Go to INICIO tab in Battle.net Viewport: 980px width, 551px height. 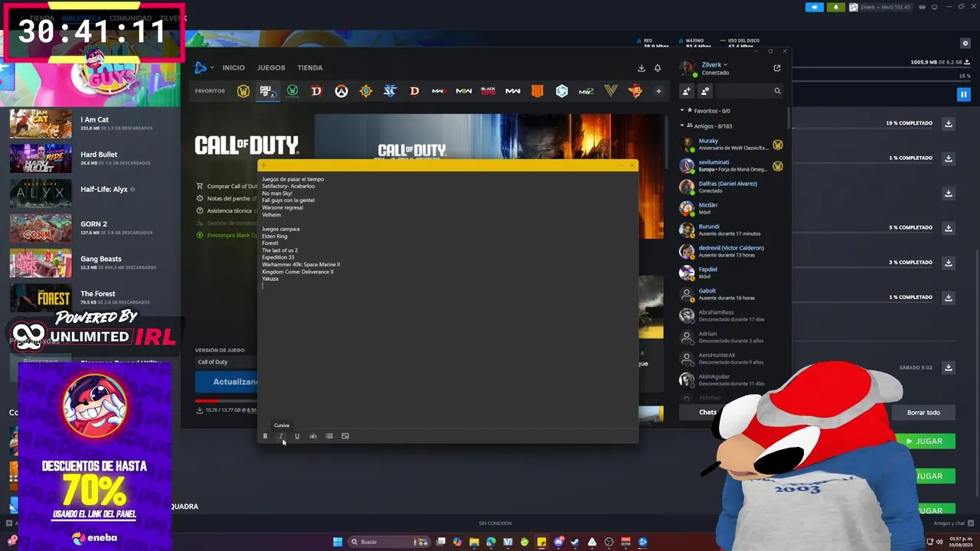pos(234,68)
